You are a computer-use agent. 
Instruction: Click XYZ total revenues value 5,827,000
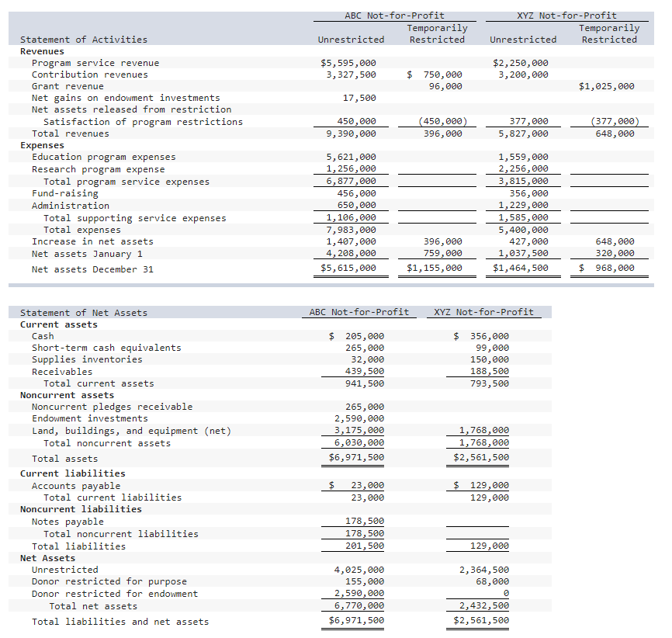(x=523, y=133)
